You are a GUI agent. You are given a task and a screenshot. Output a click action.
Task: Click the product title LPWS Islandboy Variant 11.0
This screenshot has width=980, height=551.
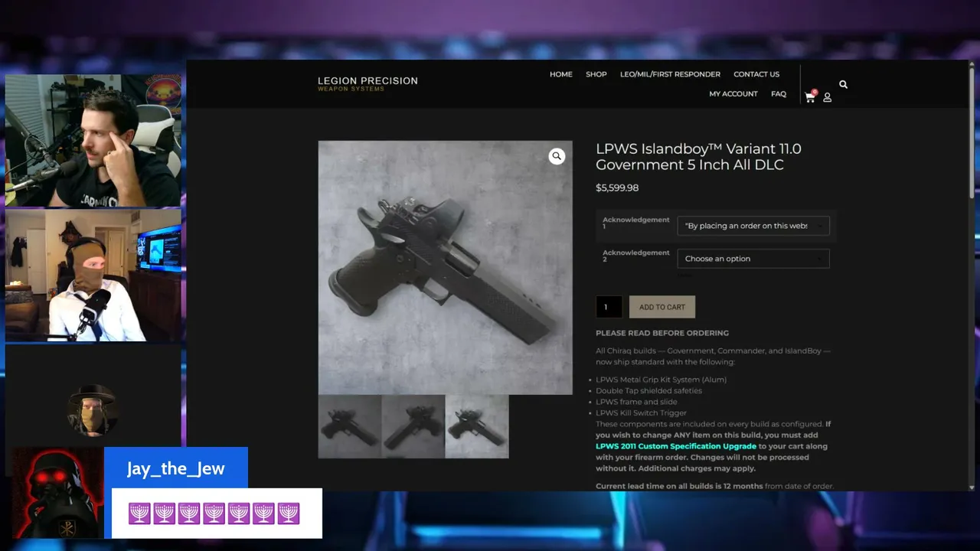[x=699, y=156]
